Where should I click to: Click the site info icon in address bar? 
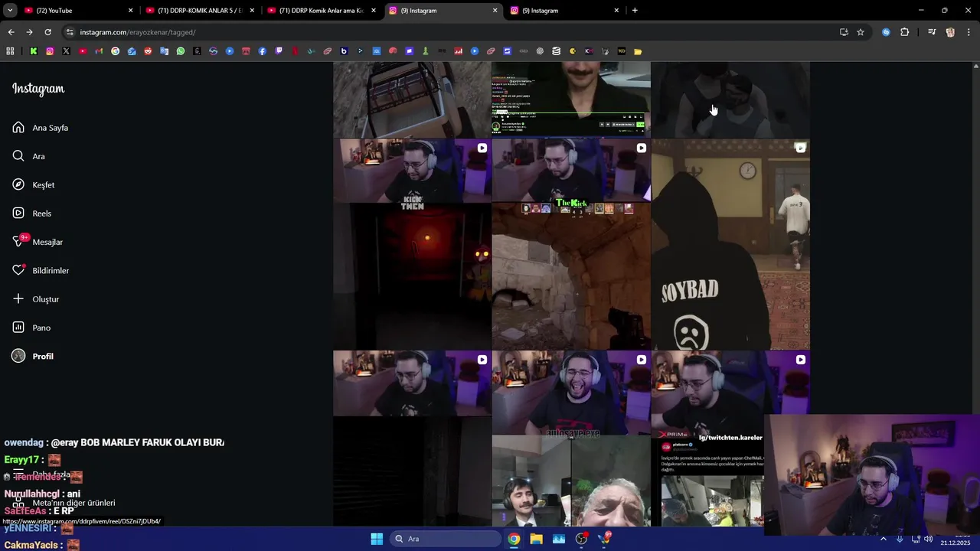pyautogui.click(x=70, y=32)
